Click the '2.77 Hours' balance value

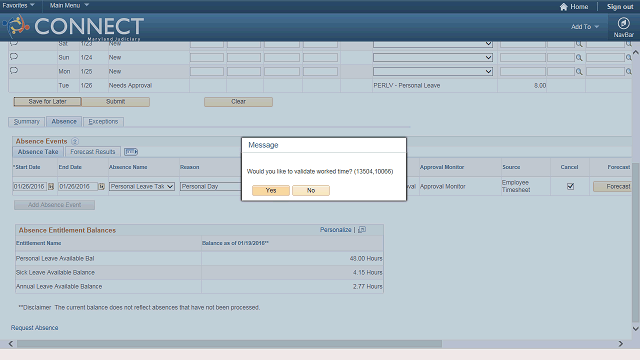(x=367, y=287)
